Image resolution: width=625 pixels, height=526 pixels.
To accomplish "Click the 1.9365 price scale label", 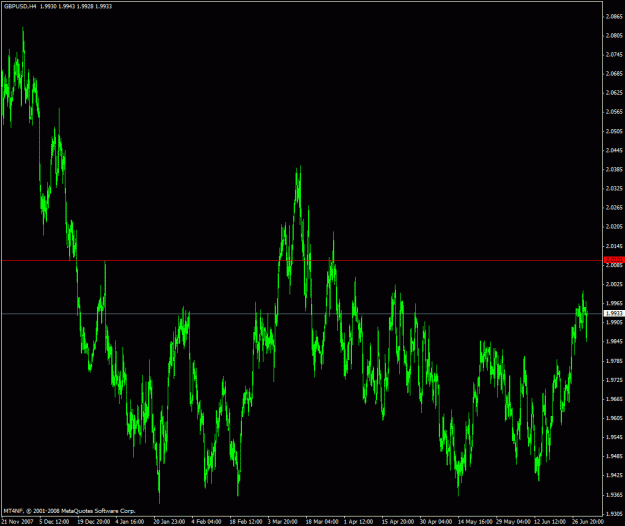I will 614,495.
